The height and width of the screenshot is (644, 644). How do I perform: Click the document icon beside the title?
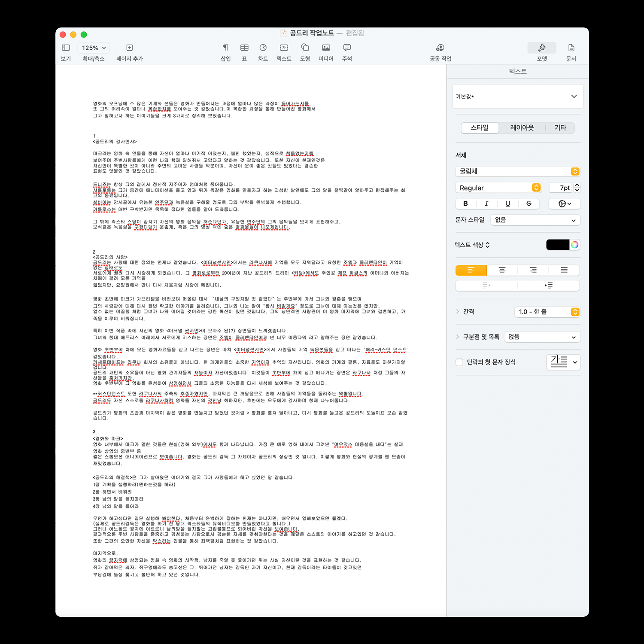[283, 33]
